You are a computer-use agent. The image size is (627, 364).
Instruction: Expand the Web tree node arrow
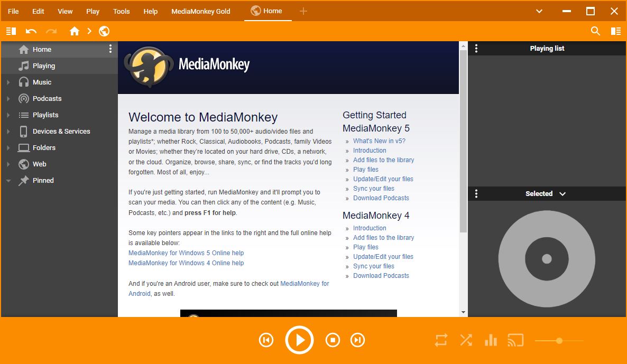tap(8, 164)
